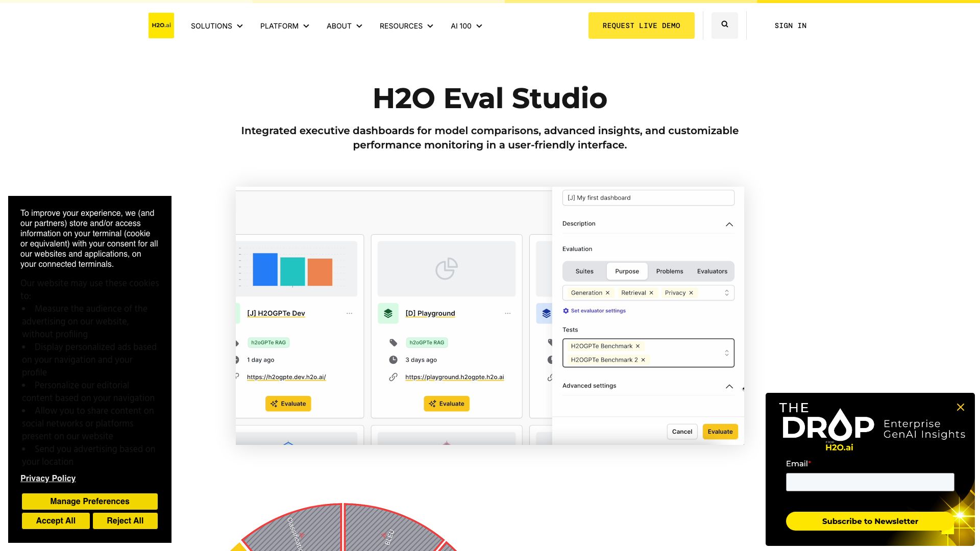Click gear icon for evaluator settings
Image resolution: width=980 pixels, height=551 pixels.
566,311
